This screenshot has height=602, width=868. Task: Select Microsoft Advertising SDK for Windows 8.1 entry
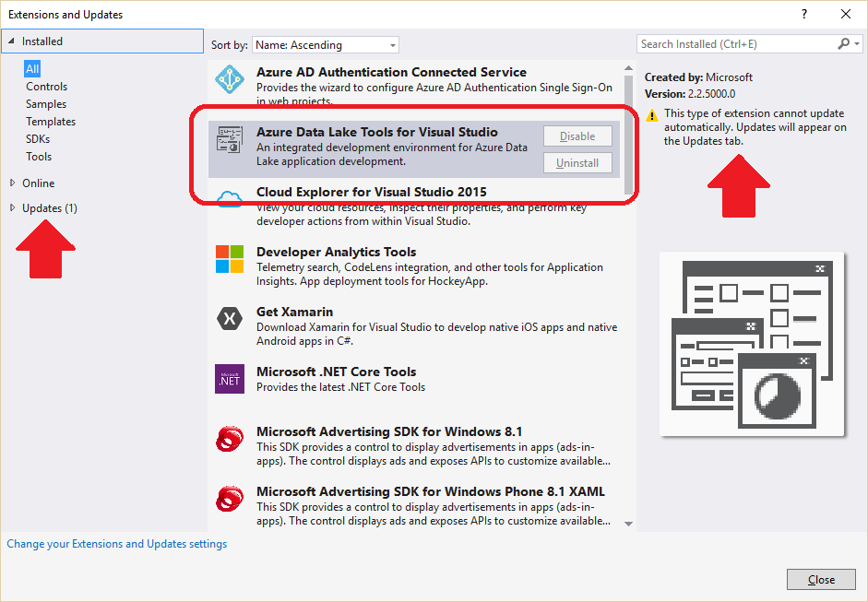pyautogui.click(x=413, y=446)
